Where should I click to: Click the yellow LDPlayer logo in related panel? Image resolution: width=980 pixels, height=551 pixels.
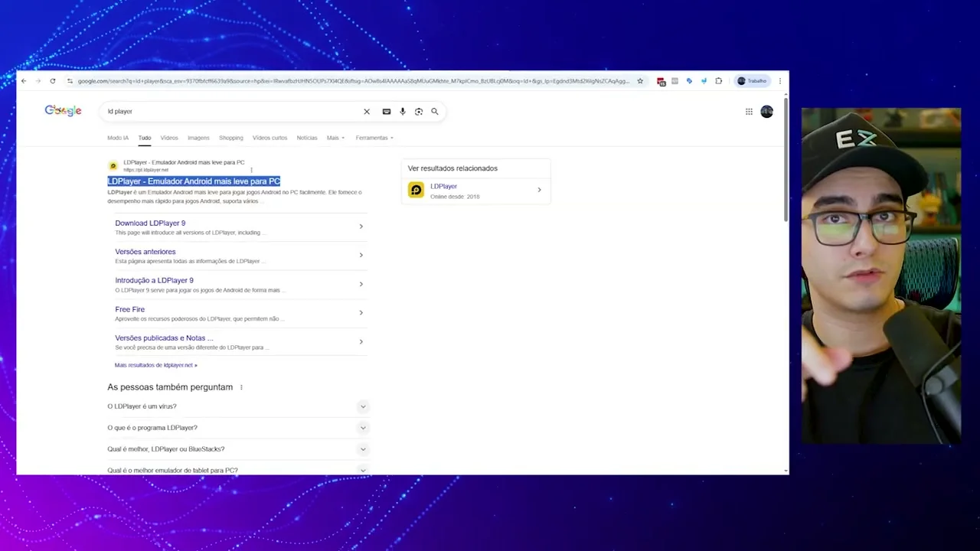[x=416, y=190]
